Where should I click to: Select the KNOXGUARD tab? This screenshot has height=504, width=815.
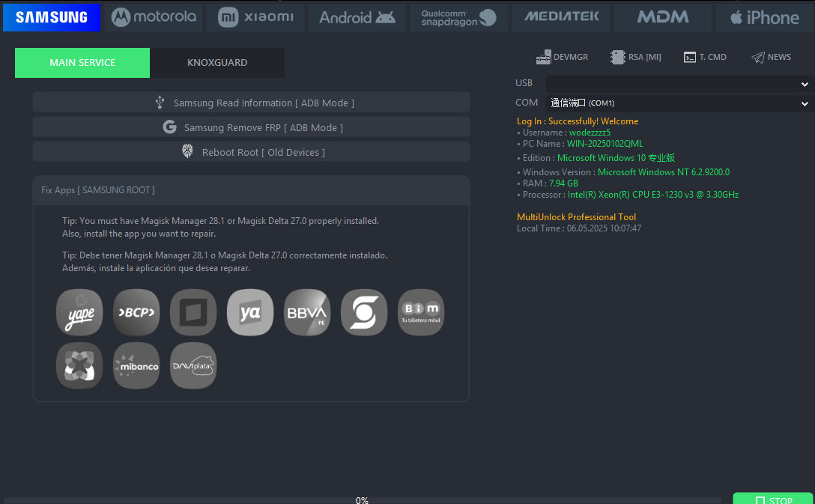pyautogui.click(x=217, y=63)
